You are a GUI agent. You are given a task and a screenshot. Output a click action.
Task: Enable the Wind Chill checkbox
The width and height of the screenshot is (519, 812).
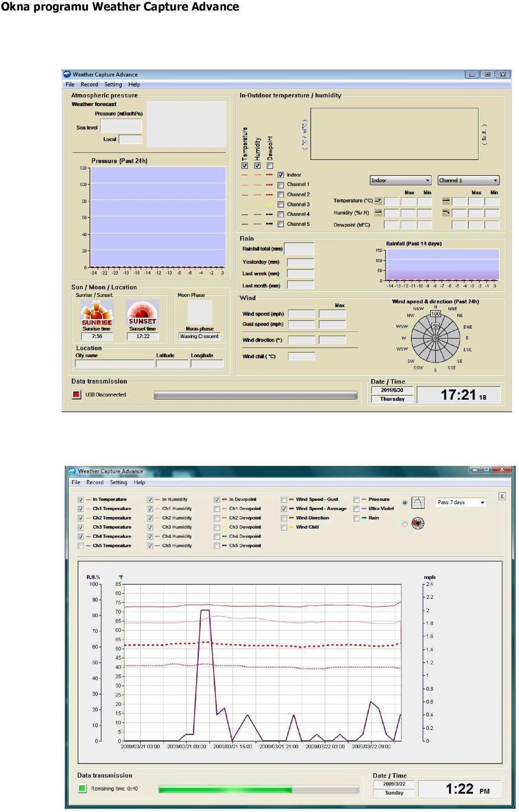point(284,527)
